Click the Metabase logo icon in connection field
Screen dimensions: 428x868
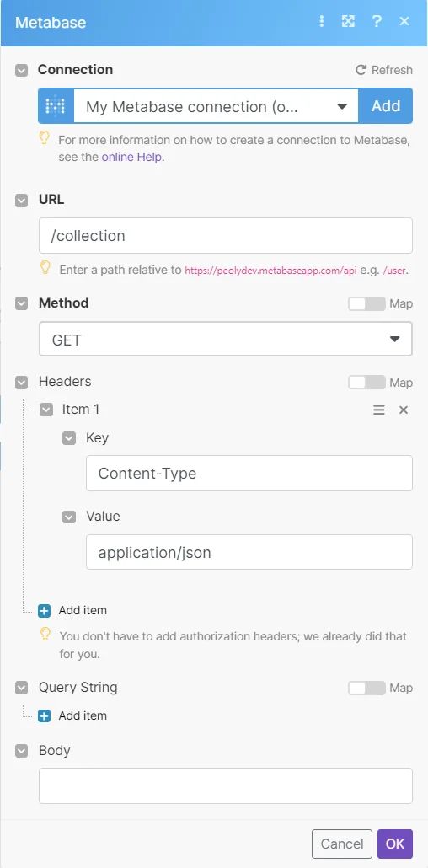(x=56, y=105)
